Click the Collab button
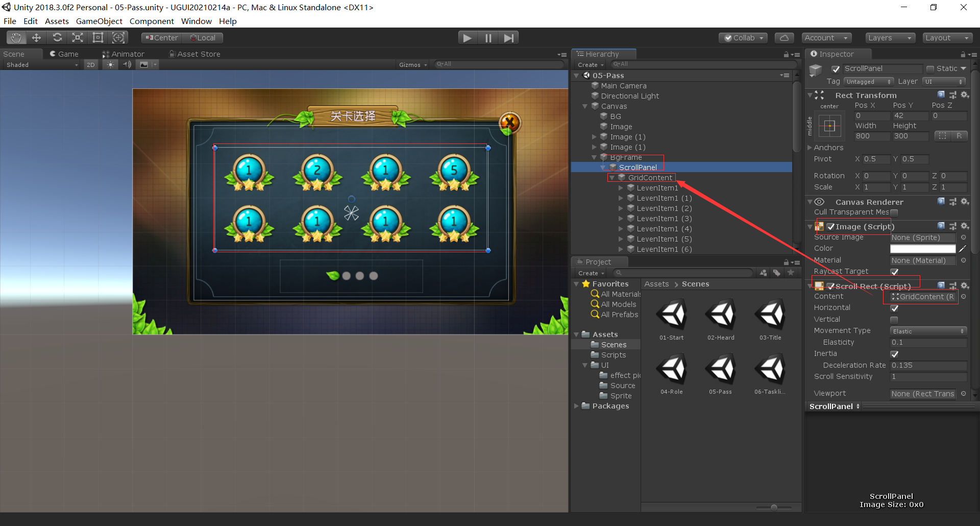Image resolution: width=980 pixels, height=526 pixels. (742, 37)
